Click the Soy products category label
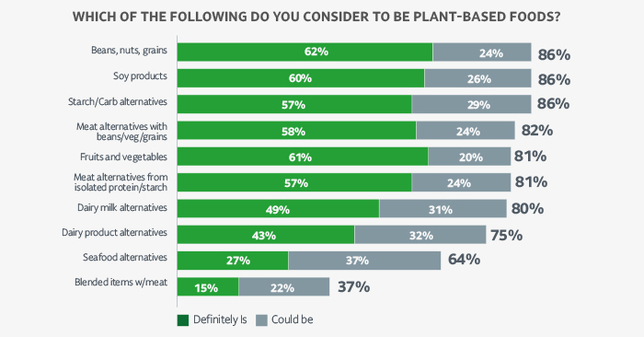 click(x=140, y=76)
